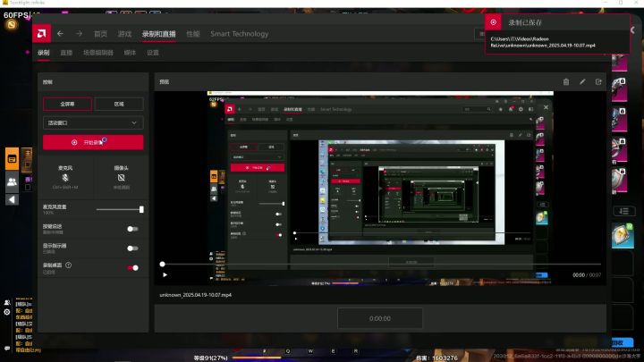The width and height of the screenshot is (644, 362).
Task: Go back with the left arrow
Action: coord(61,34)
